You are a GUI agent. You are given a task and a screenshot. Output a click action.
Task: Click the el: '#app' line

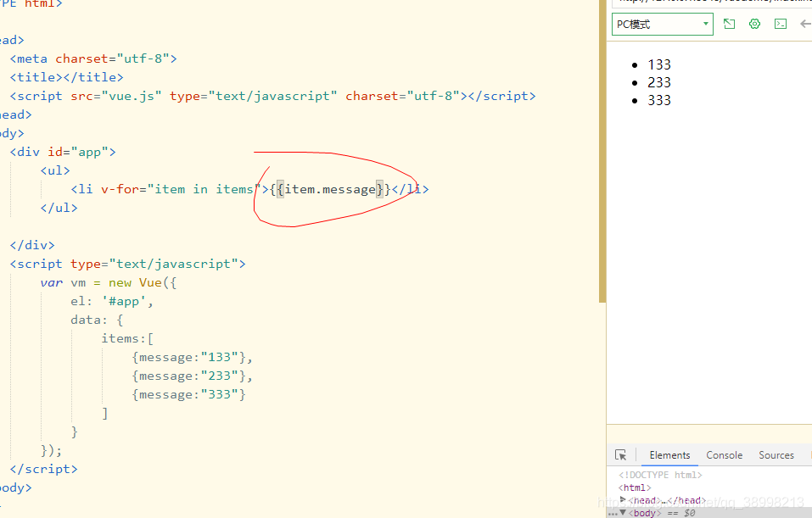click(112, 301)
